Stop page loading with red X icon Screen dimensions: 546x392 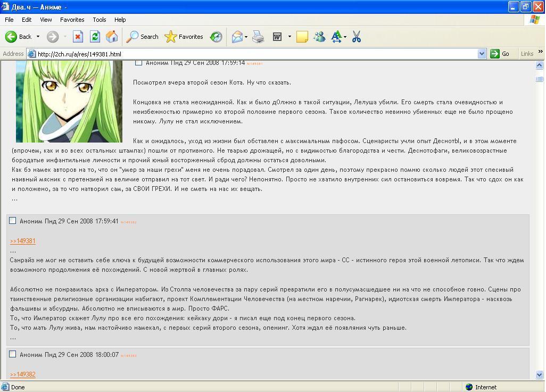(x=78, y=37)
